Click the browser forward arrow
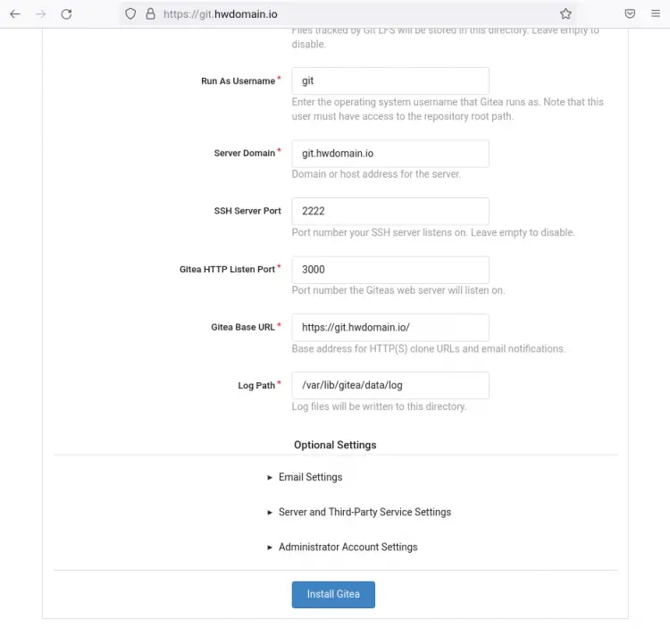The height and width of the screenshot is (644, 670). coord(40,14)
